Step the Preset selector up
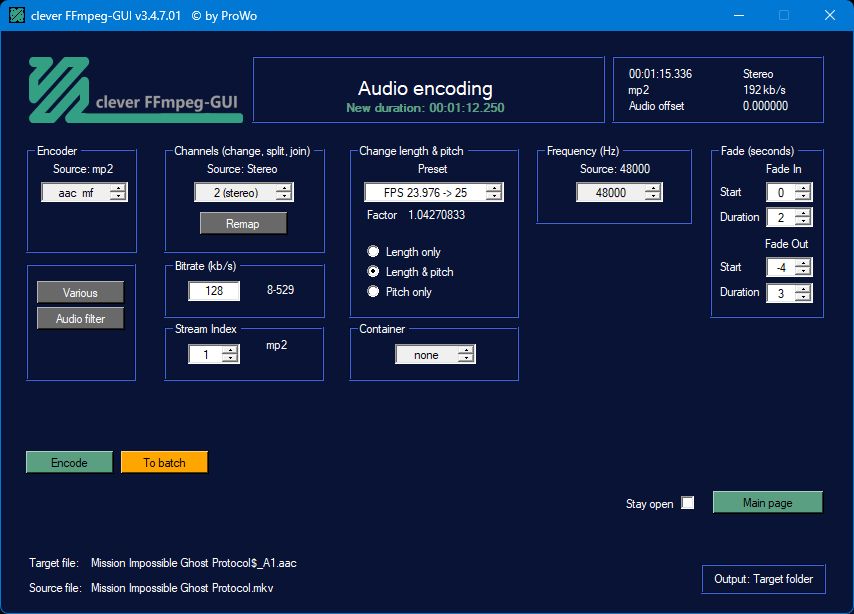The height and width of the screenshot is (614, 854). coord(494,188)
